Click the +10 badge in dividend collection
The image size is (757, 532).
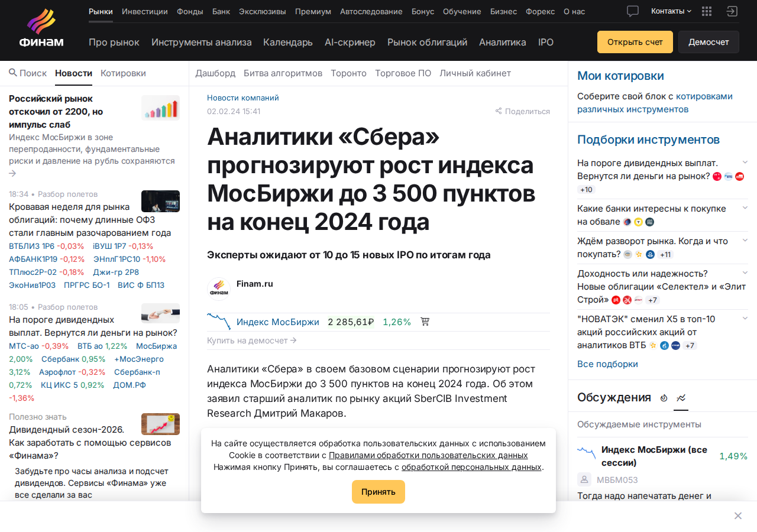[x=587, y=190]
